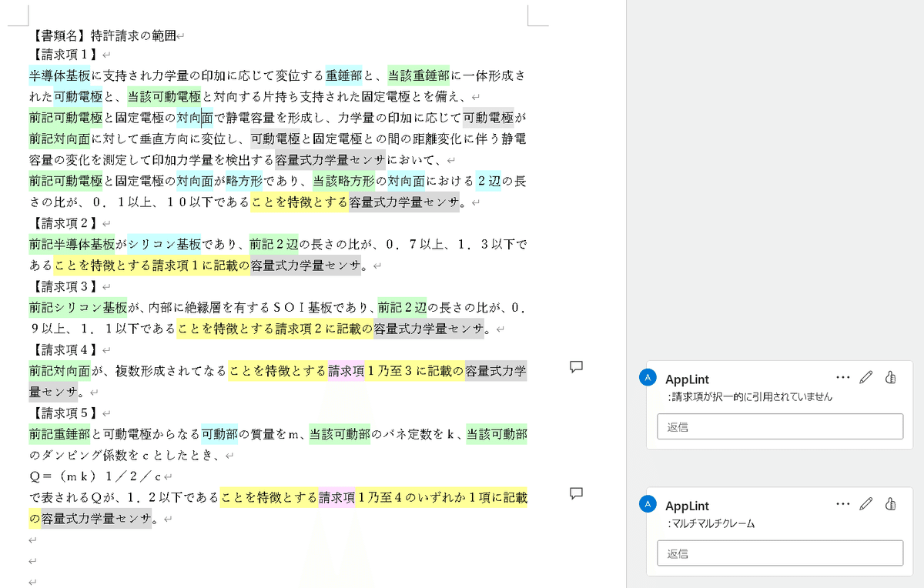924x588 pixels.
Task: Select the 請求項が択一的に引用されていません comment text
Action: (x=750, y=397)
